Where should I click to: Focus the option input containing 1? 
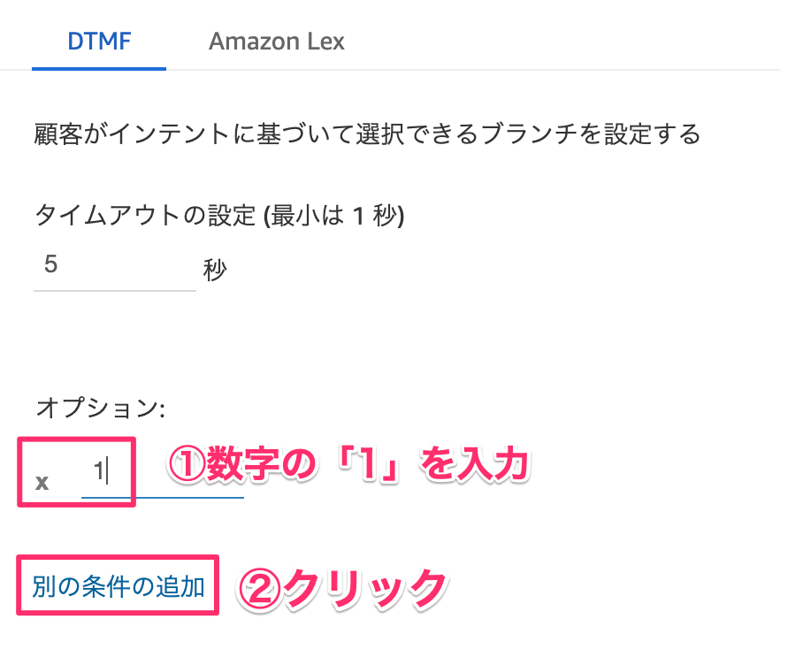[163, 472]
